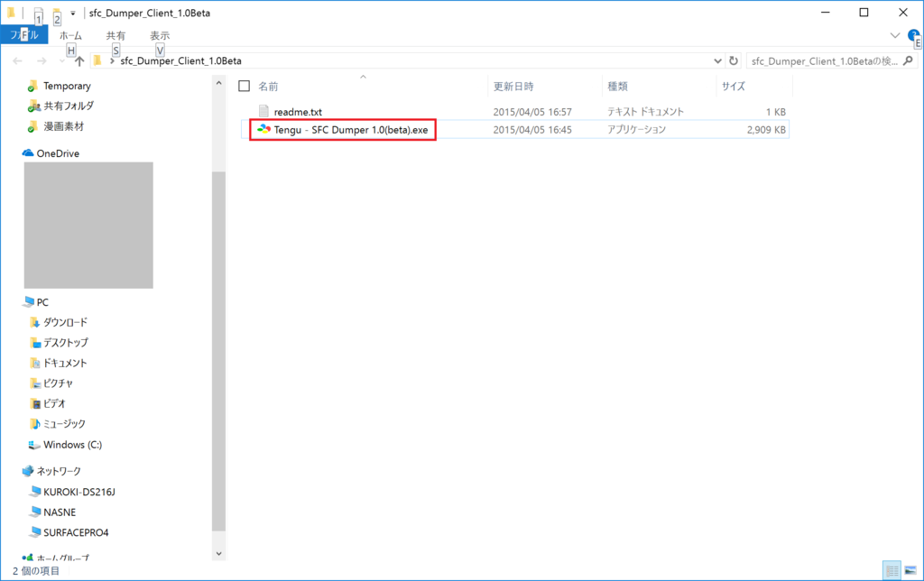This screenshot has width=924, height=581.
Task: Click the Tengu application icon
Action: click(263, 129)
